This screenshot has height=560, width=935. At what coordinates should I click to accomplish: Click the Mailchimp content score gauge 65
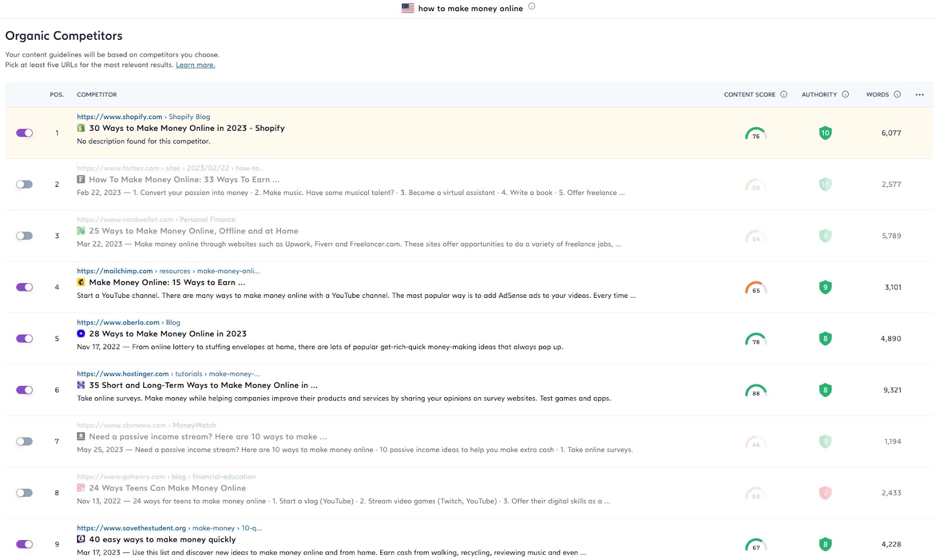(x=756, y=288)
